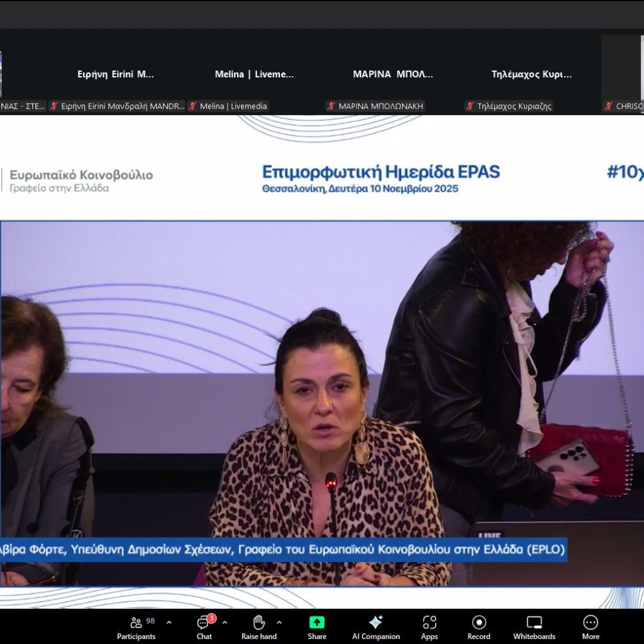The height and width of the screenshot is (644, 644).
Task: Open the Chat panel with unread messages
Action: (x=204, y=626)
